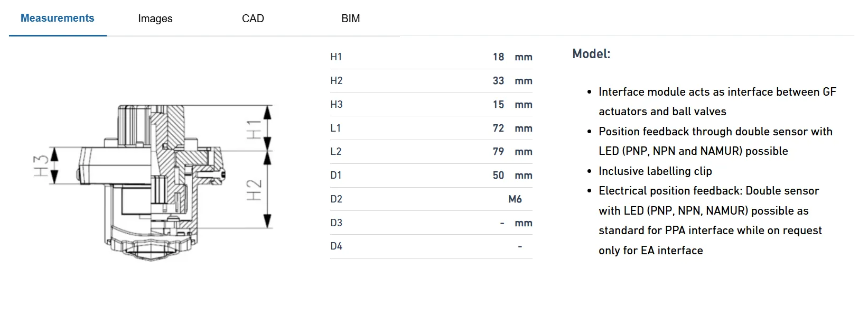Select the BIM tab

point(350,19)
